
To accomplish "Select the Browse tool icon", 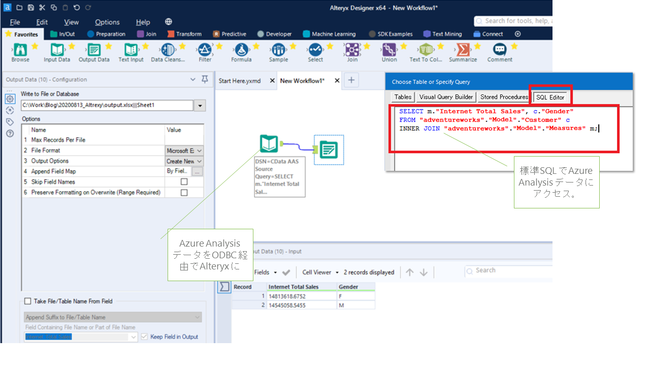I will pyautogui.click(x=20, y=50).
